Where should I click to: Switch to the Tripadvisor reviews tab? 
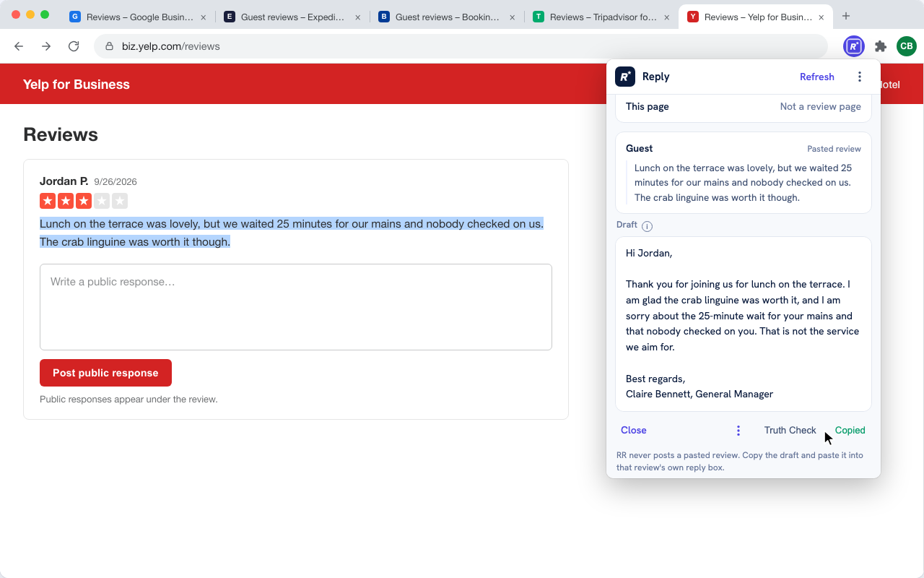(601, 17)
